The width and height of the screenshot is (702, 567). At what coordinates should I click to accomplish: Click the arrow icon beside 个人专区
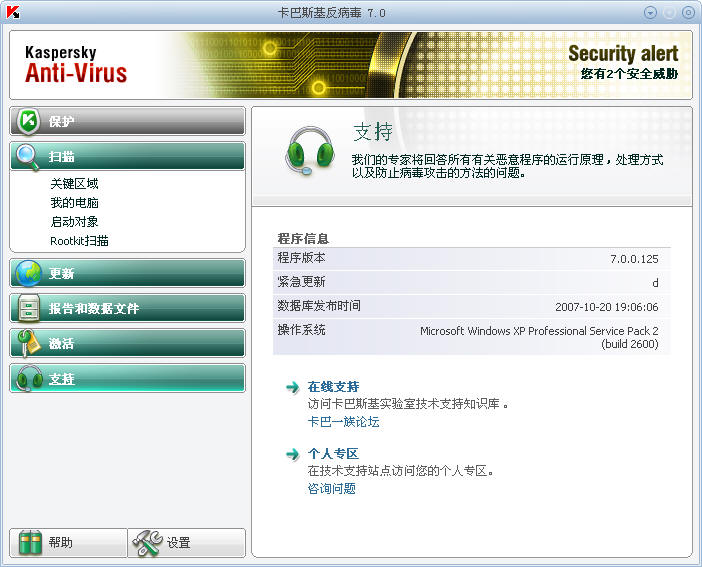pyautogui.click(x=293, y=454)
